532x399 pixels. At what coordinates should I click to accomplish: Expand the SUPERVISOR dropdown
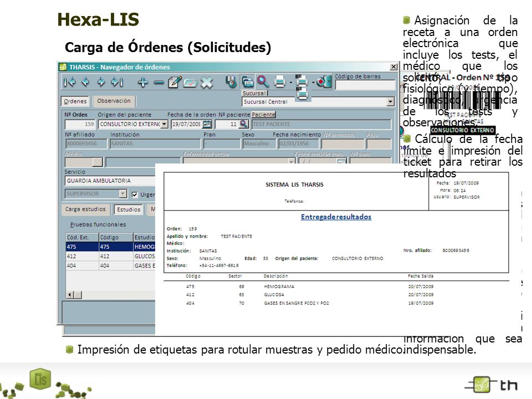coord(123,194)
